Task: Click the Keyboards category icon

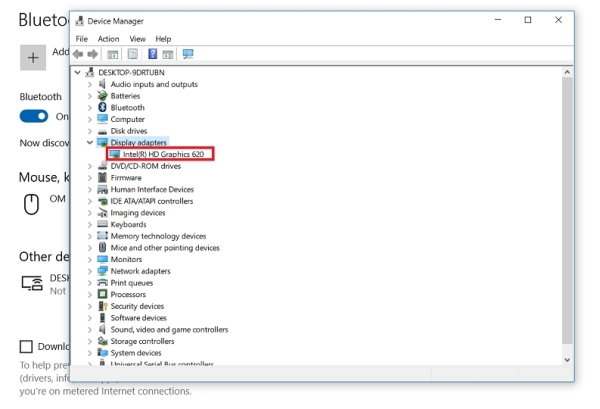Action: click(102, 224)
